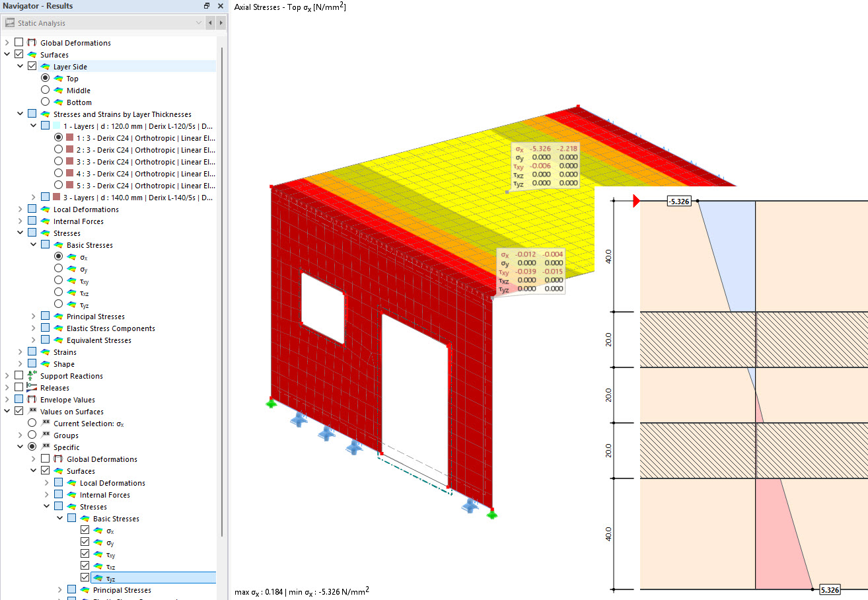Select the Bottom layer side radio button

pos(45,102)
